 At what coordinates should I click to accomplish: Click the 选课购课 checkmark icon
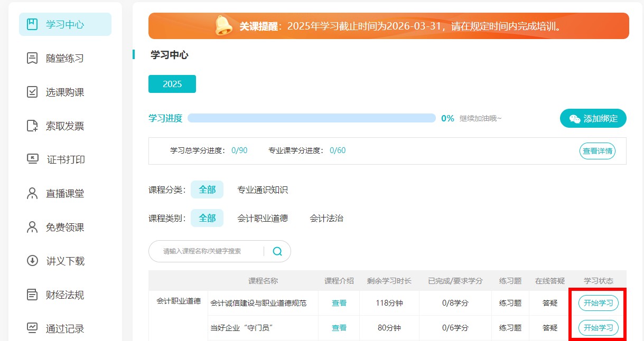(x=32, y=92)
